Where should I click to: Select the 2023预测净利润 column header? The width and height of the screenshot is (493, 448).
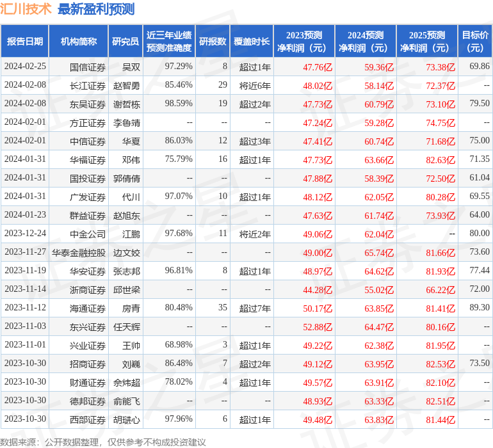click(x=304, y=41)
